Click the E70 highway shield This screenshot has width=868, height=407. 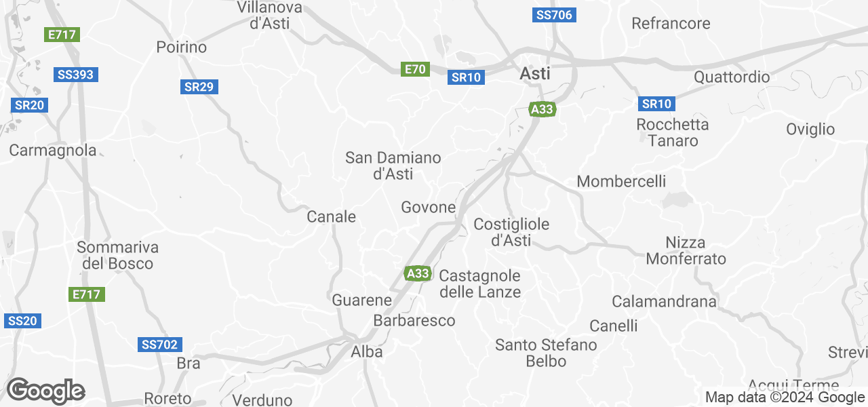(415, 69)
